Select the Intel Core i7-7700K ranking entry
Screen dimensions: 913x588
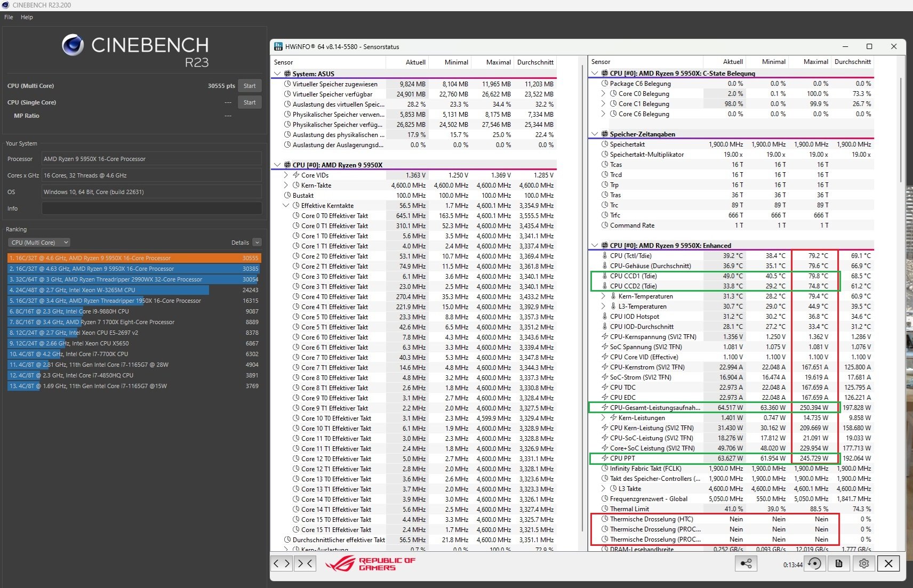tap(134, 354)
